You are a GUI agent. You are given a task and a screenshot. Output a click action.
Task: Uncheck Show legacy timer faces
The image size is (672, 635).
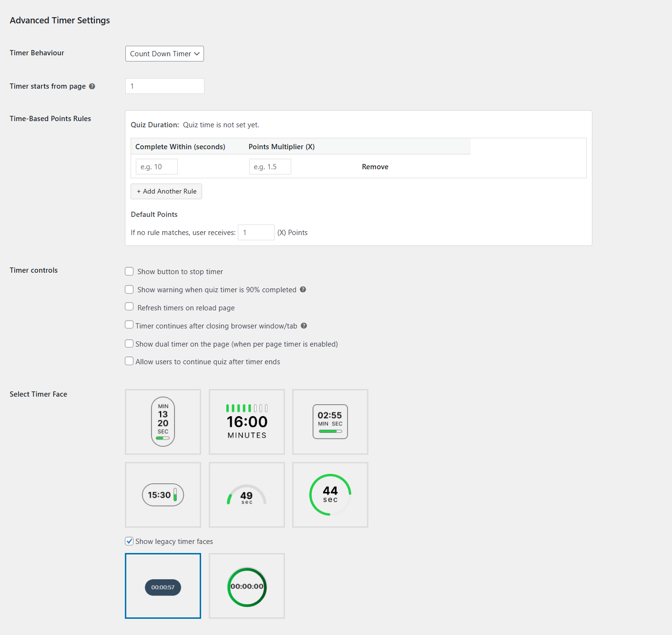[129, 541]
